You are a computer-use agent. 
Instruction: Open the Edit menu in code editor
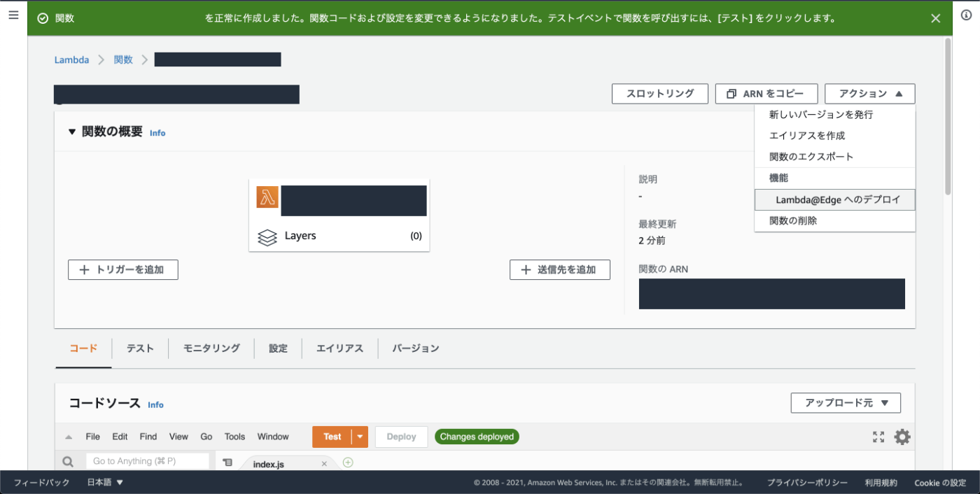120,437
